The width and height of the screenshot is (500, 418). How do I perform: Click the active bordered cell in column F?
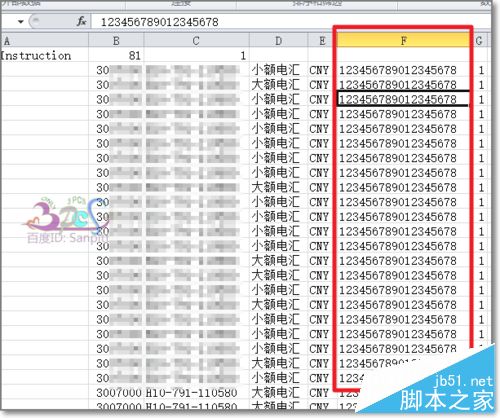tap(403, 99)
